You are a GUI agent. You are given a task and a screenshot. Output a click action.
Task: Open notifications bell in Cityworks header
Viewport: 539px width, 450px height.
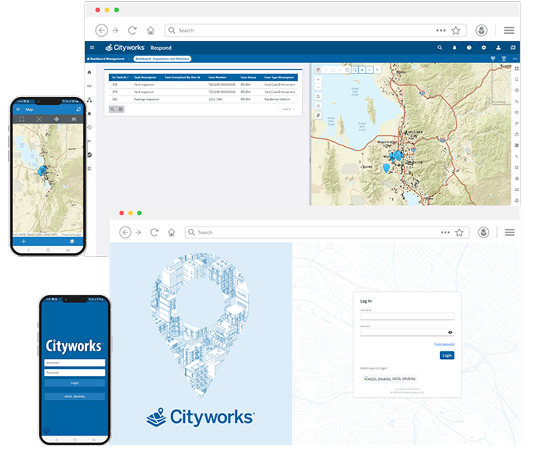454,48
